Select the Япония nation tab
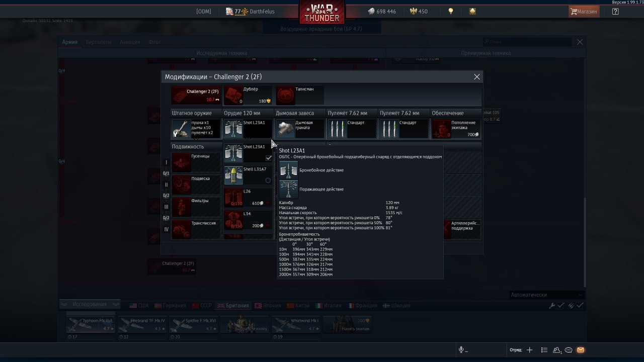Viewport: 644px width, 362px height. [268, 305]
